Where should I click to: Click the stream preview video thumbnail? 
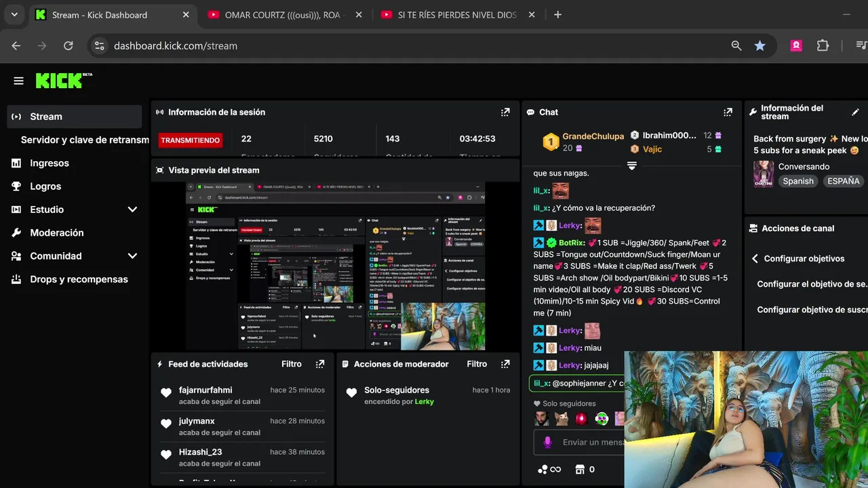coord(336,266)
